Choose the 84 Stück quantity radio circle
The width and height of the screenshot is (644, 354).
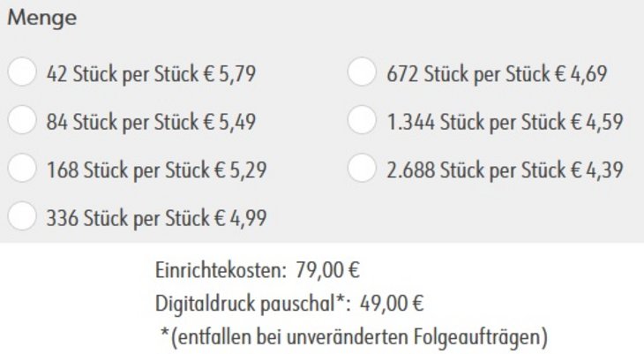pyautogui.click(x=22, y=120)
